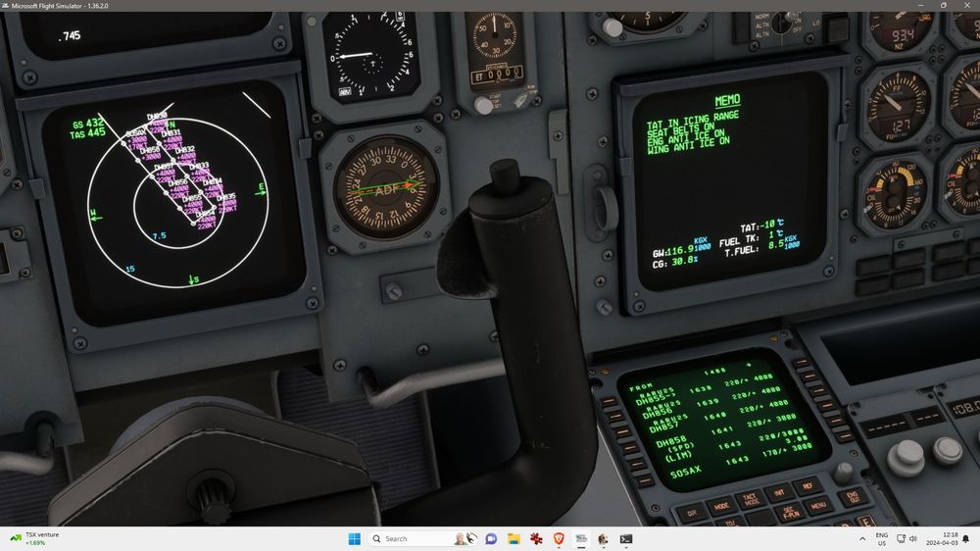Open the Windows Start menu
Screen dimensions: 980x551
[x=354, y=538]
